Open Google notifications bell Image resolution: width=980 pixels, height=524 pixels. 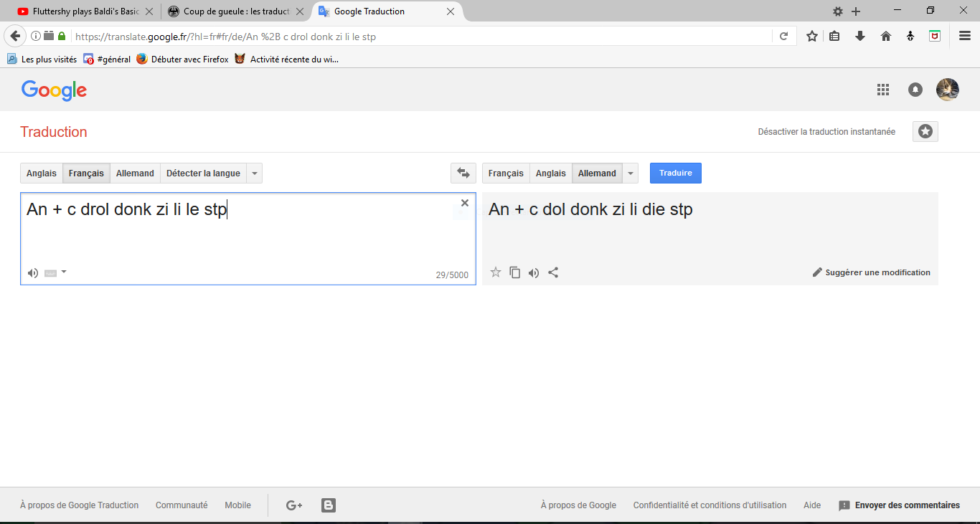tap(915, 90)
